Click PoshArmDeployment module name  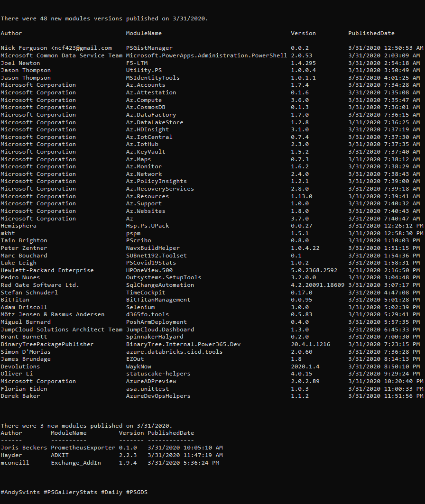pos(156,322)
